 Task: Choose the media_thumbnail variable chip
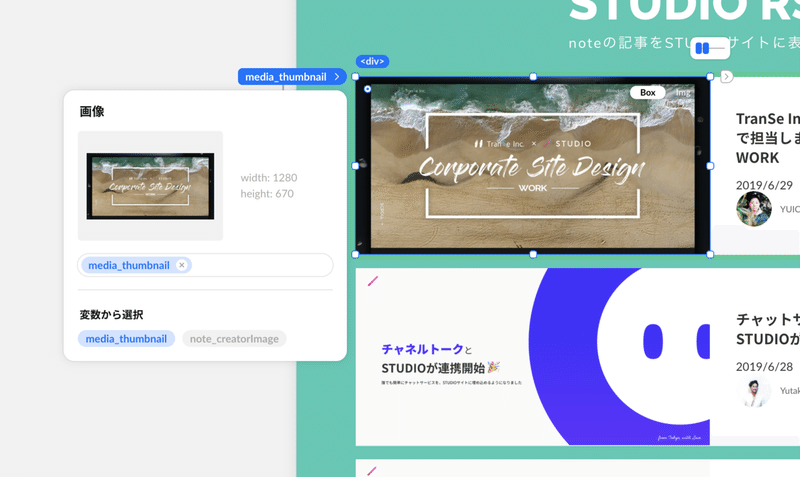point(126,339)
